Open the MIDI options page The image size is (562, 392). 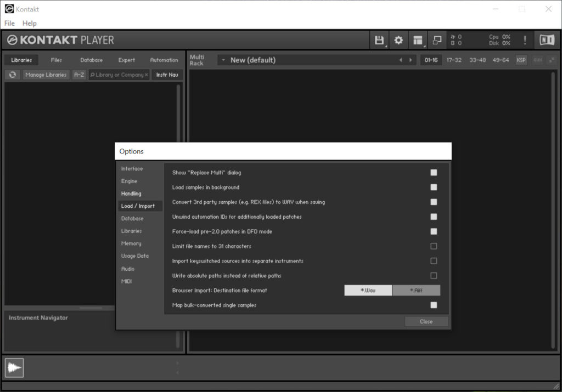pos(127,281)
